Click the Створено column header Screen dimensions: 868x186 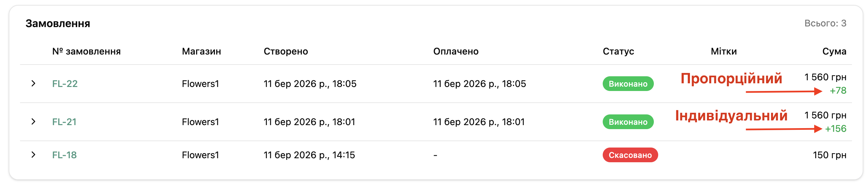285,51
